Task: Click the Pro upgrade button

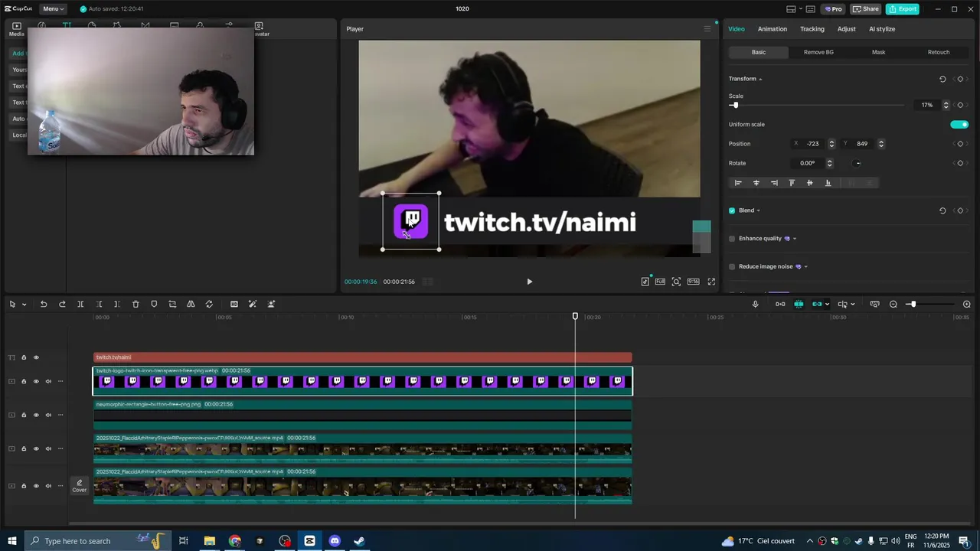Action: pyautogui.click(x=833, y=9)
